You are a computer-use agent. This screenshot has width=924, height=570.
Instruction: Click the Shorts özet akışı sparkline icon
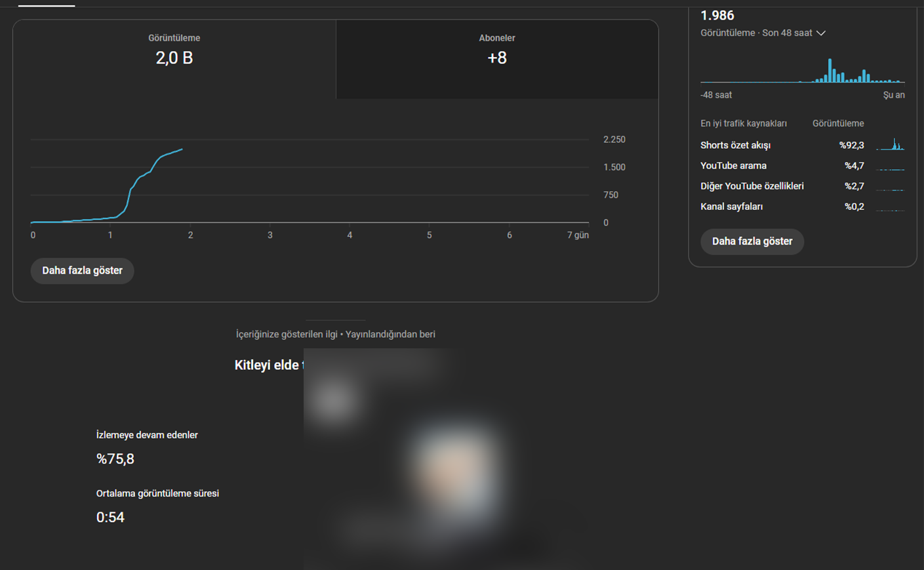[891, 145]
